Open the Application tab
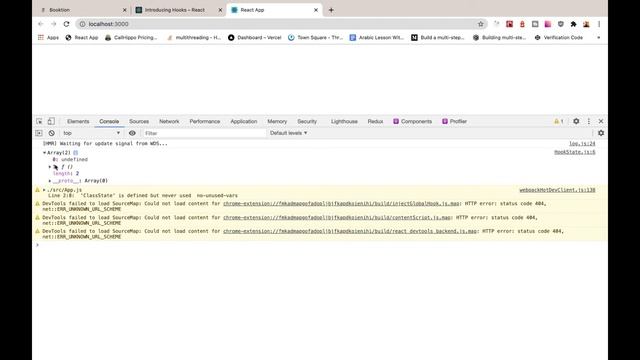The height and width of the screenshot is (360, 640). pos(244,121)
